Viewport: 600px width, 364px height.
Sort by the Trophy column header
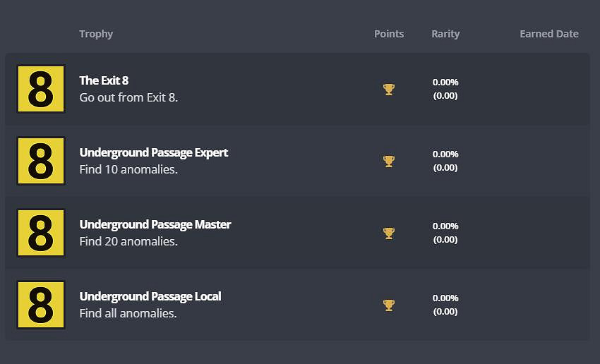pos(96,34)
